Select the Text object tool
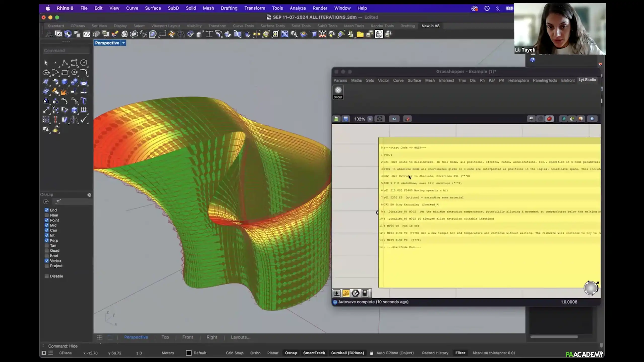This screenshot has width=644, height=362. [x=84, y=101]
